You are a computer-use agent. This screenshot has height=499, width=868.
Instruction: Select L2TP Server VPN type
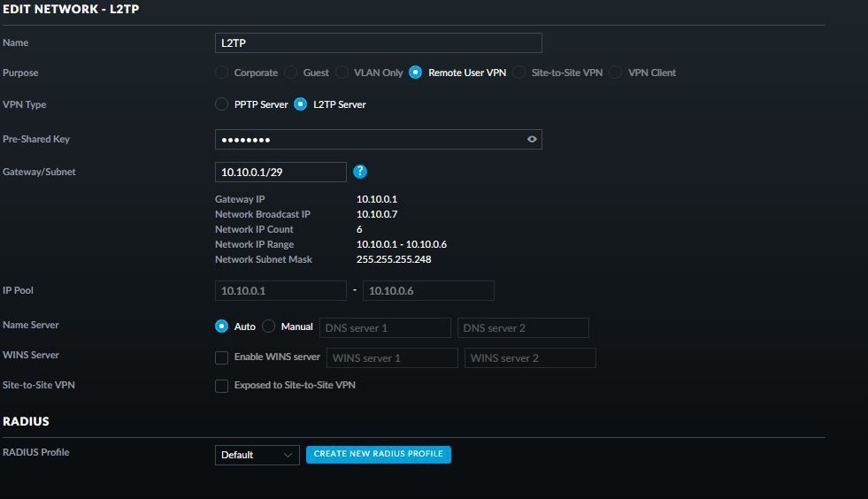pyautogui.click(x=301, y=104)
